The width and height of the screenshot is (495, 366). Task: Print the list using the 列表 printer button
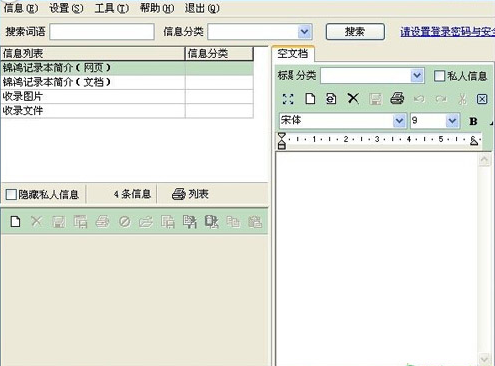(x=190, y=194)
